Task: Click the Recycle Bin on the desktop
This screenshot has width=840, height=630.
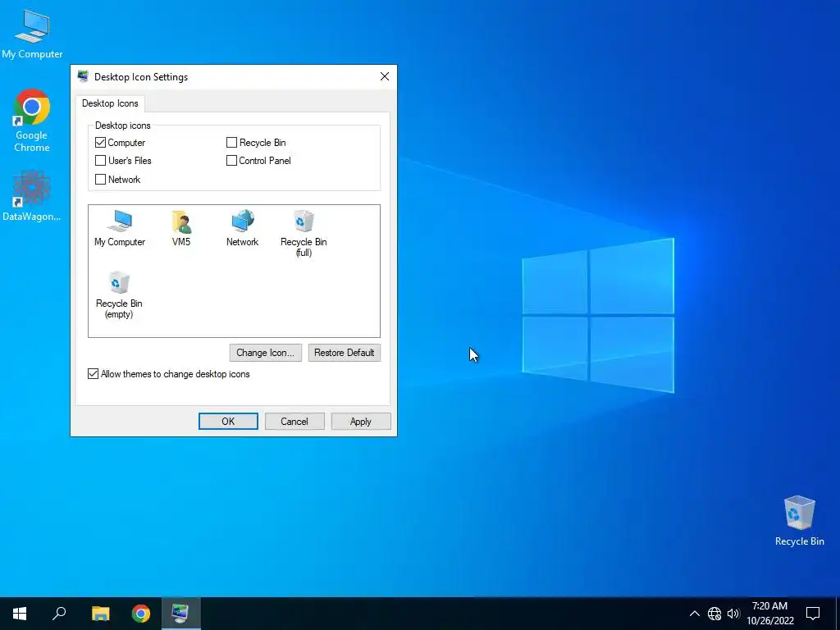Action: click(799, 521)
